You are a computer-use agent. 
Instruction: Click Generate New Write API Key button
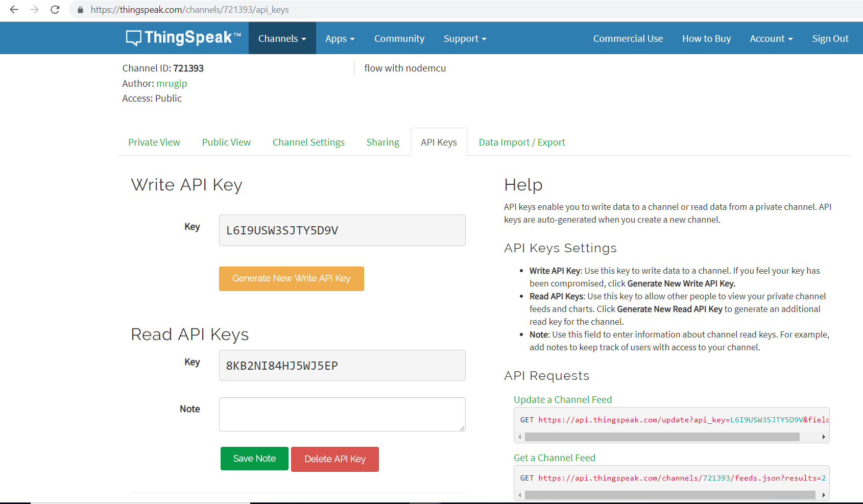(292, 278)
